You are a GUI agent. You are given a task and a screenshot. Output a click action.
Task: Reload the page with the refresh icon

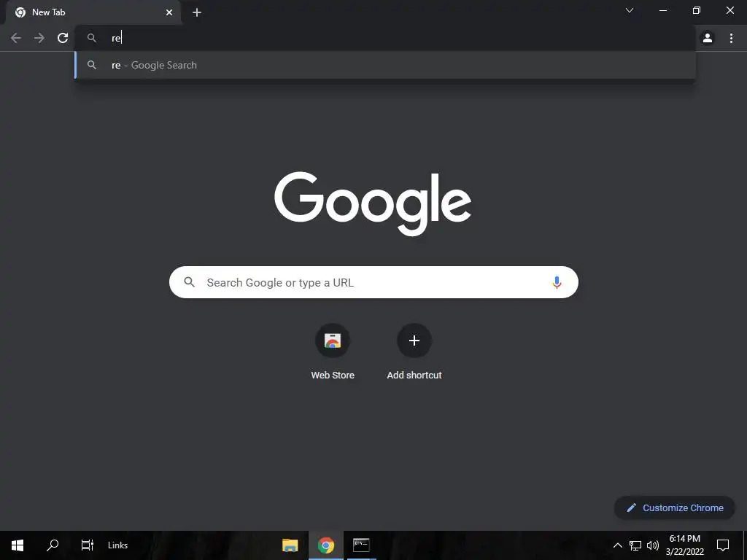63,38
